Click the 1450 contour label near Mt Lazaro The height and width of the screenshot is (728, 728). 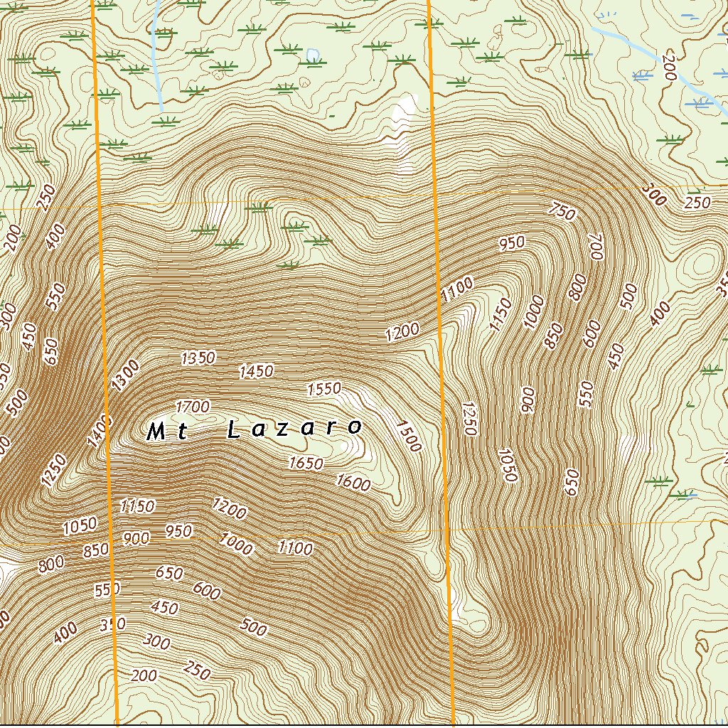(x=257, y=370)
